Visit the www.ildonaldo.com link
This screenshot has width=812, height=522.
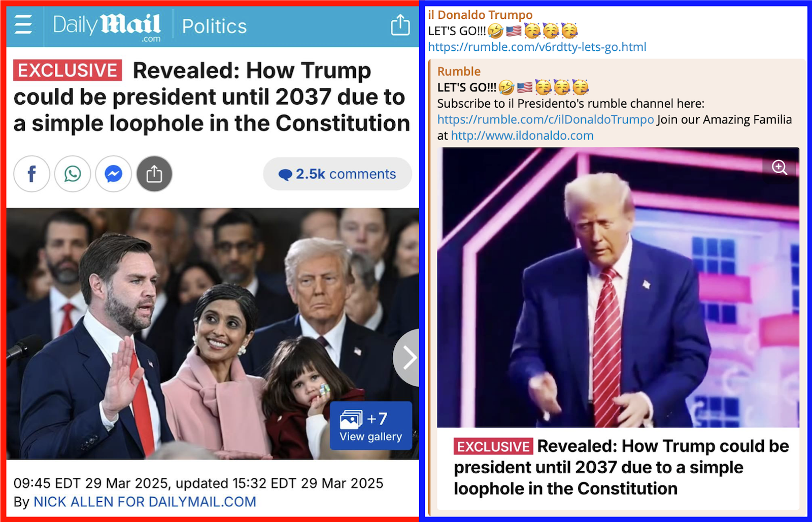pos(522,136)
